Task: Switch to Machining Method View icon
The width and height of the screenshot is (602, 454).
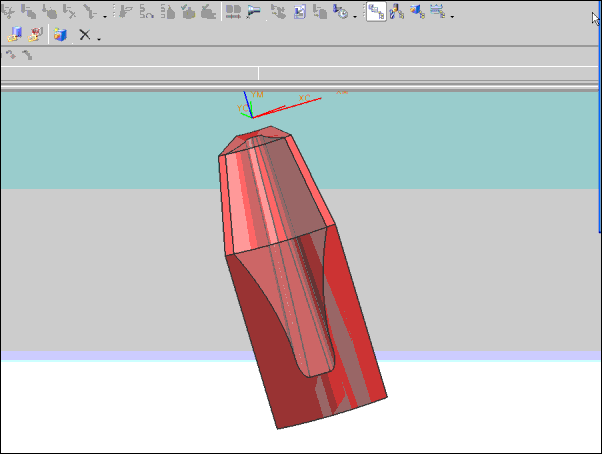Action: coord(438,12)
